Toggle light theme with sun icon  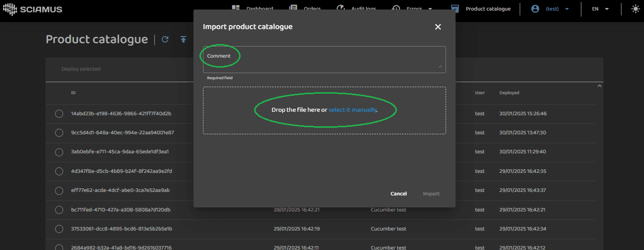click(x=635, y=9)
